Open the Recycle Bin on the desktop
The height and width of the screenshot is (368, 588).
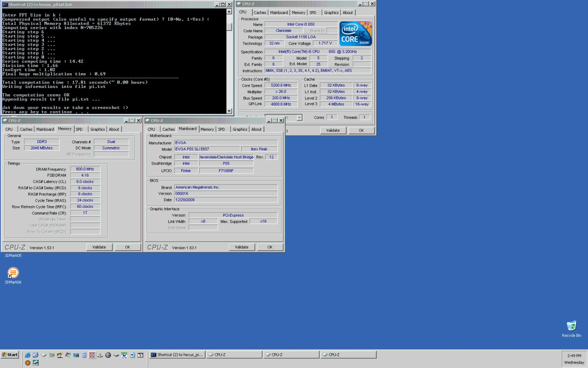[571, 329]
